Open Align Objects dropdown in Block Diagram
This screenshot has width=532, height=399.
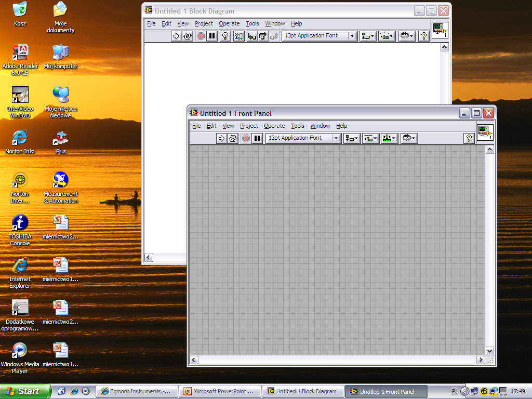368,36
